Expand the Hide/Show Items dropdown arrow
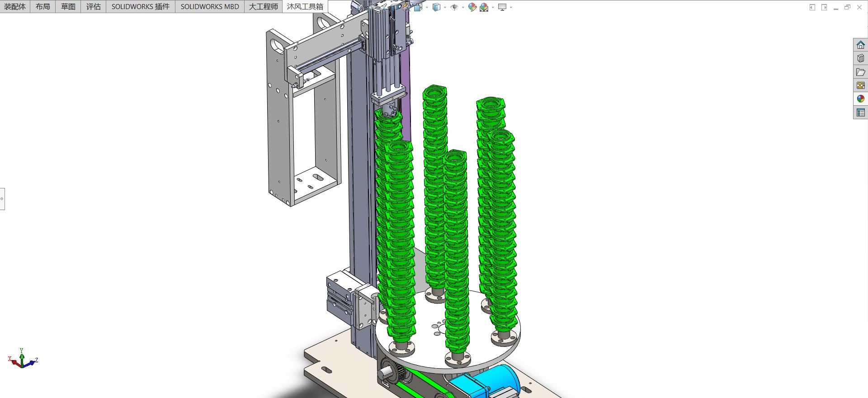Viewport: 868px width, 398px height. coord(463,7)
